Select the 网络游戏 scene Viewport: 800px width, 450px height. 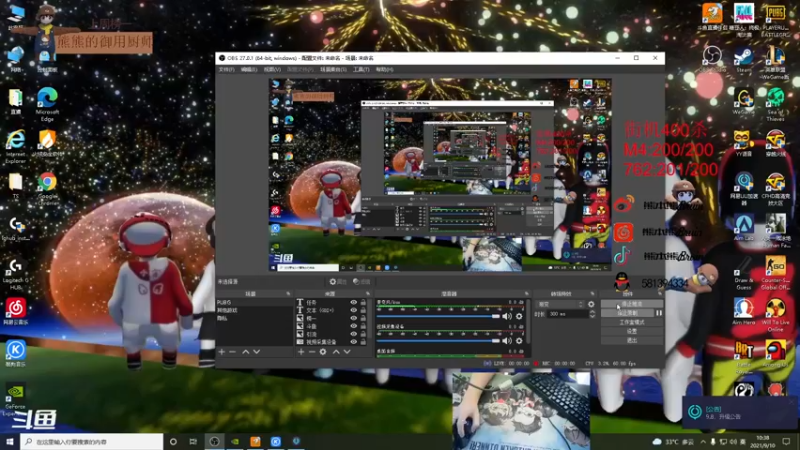pos(254,310)
